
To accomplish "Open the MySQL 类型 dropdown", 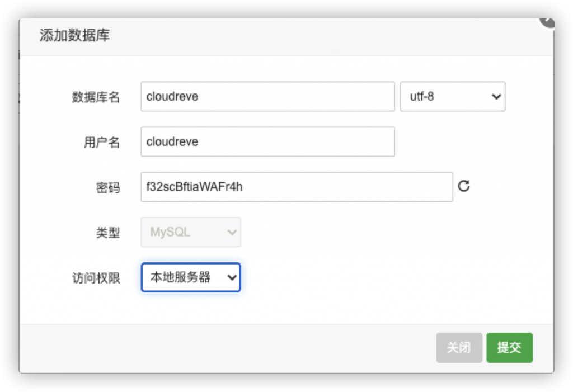I will click(190, 232).
